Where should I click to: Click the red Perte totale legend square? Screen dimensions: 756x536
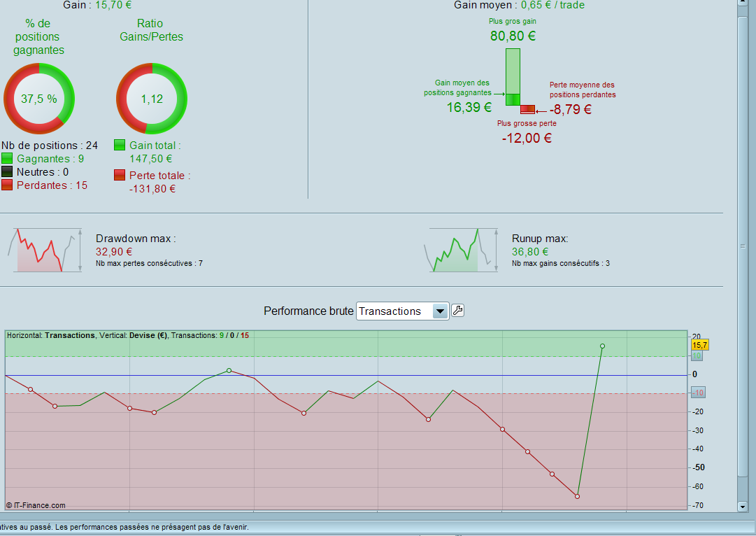[x=120, y=175]
